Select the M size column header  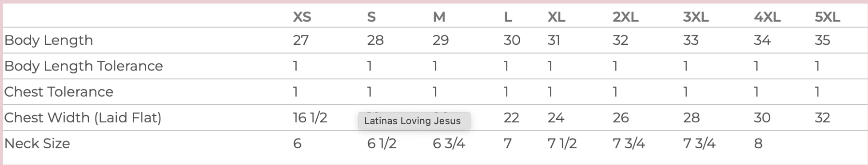(x=439, y=17)
